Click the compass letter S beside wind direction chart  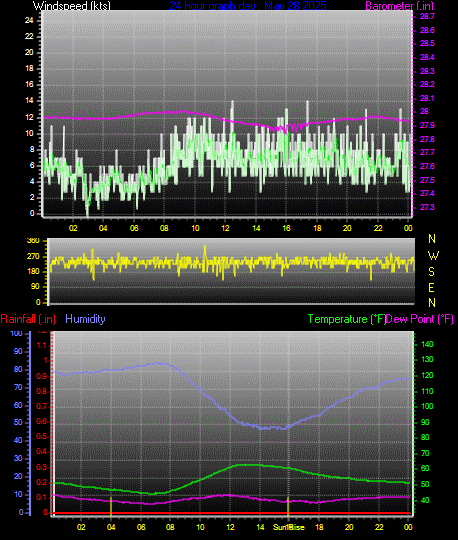(431, 272)
